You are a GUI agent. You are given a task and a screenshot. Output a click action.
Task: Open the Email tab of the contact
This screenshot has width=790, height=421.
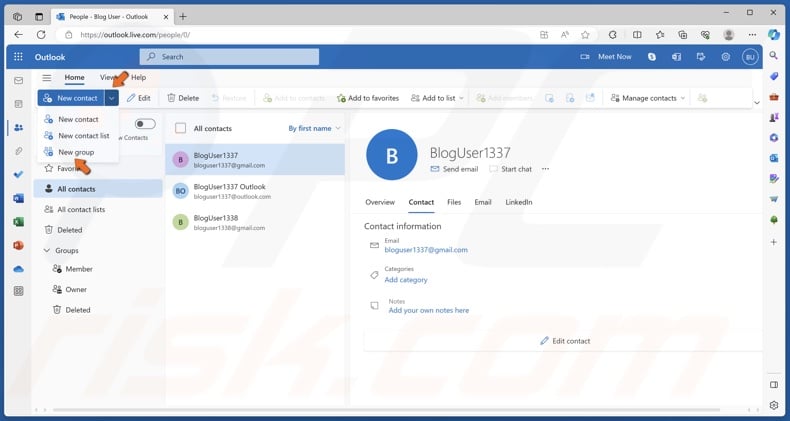[483, 202]
